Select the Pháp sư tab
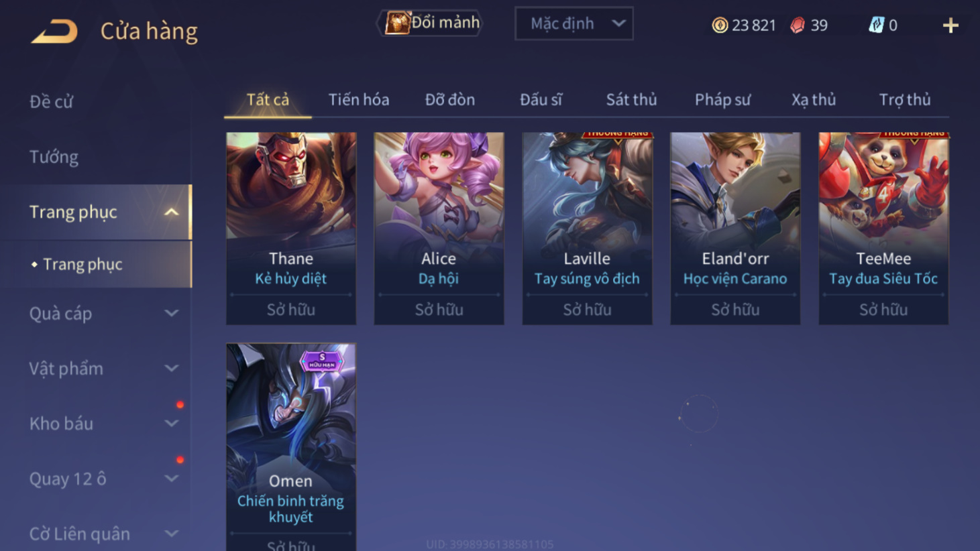 [722, 100]
